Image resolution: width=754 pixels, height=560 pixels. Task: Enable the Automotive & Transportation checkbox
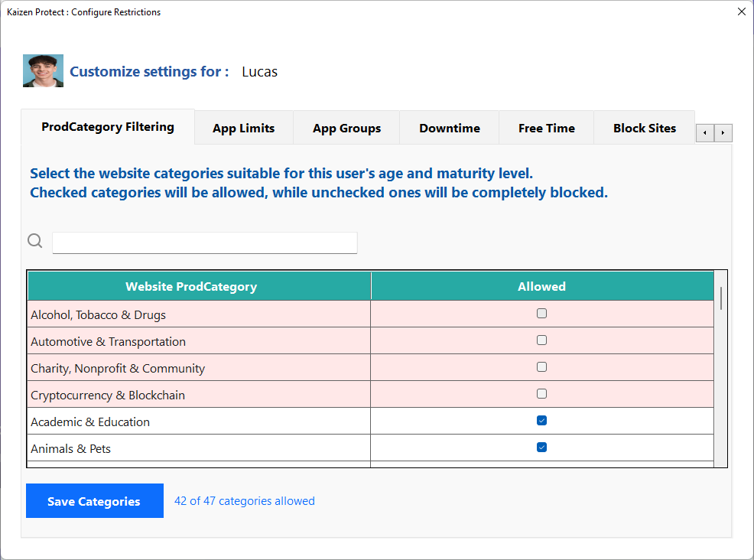pyautogui.click(x=541, y=340)
